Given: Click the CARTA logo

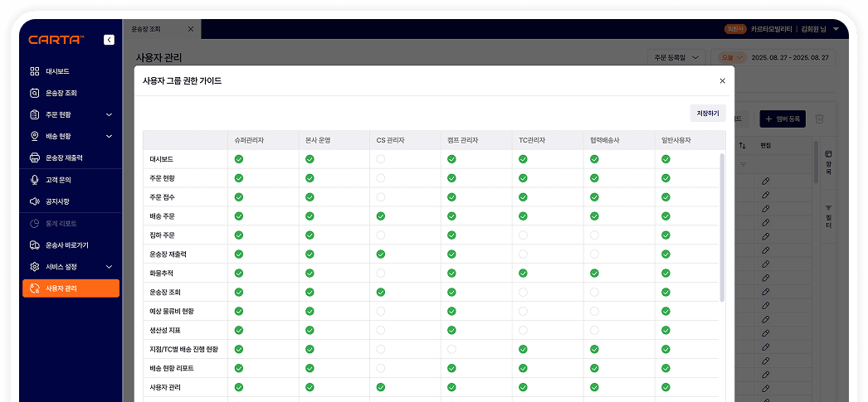Looking at the screenshot, I should tap(56, 40).
